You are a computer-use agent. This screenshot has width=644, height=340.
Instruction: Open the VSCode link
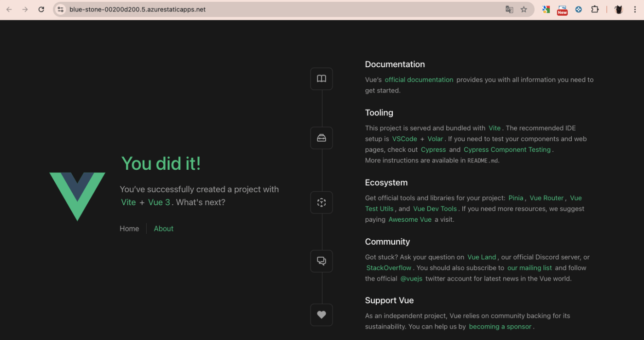(405, 139)
